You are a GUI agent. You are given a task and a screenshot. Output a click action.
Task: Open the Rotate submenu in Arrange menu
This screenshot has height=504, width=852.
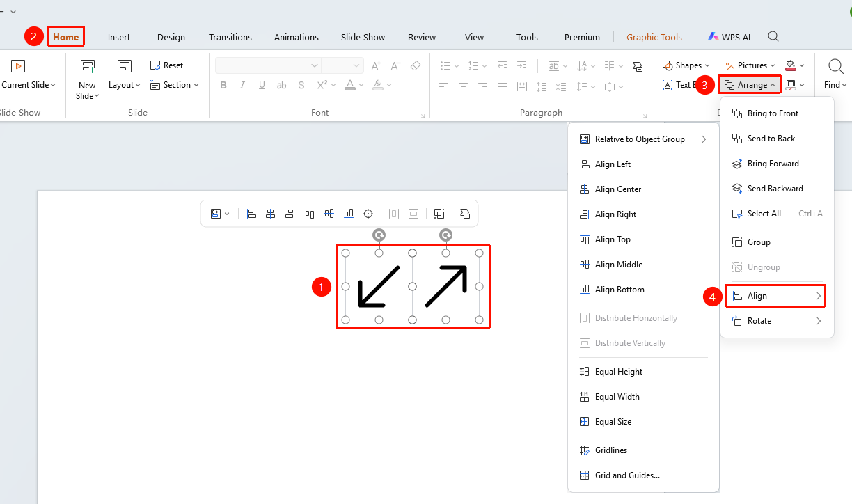(777, 321)
